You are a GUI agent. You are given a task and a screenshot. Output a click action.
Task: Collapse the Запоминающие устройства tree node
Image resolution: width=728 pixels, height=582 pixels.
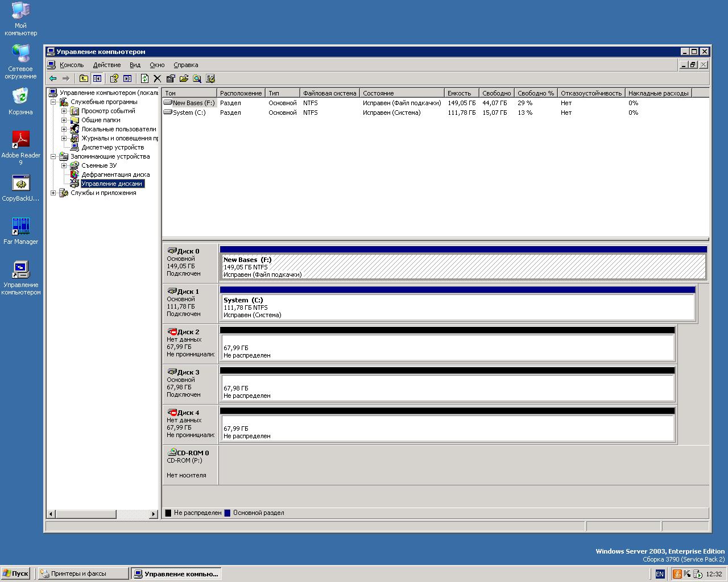(53, 156)
